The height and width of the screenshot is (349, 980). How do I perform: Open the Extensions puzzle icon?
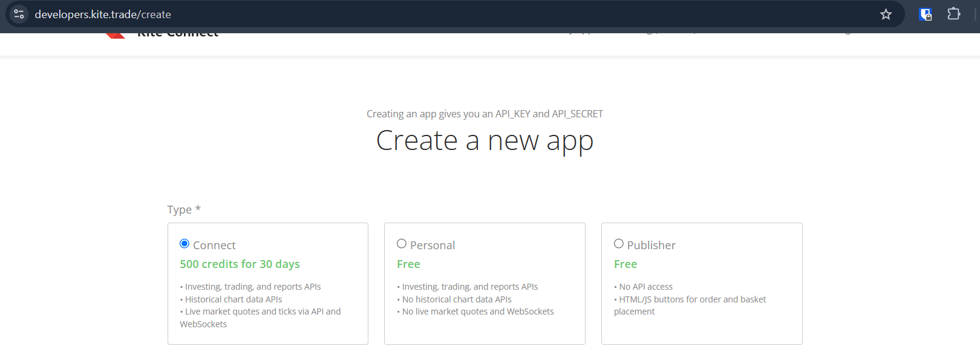tap(954, 14)
